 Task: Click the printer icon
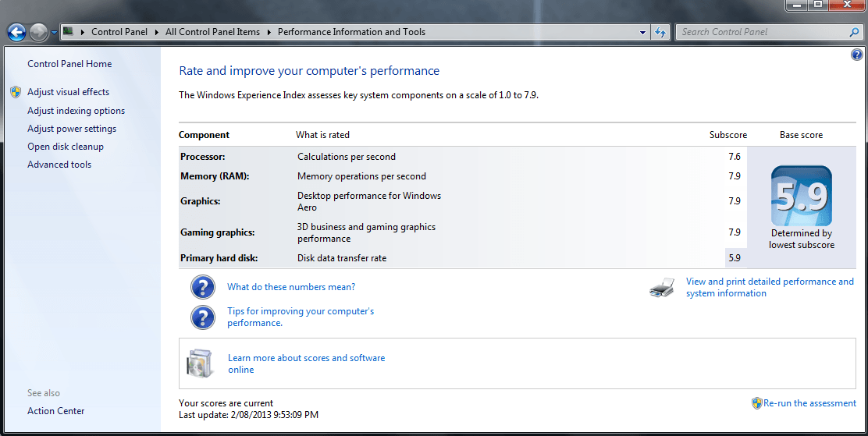point(662,288)
